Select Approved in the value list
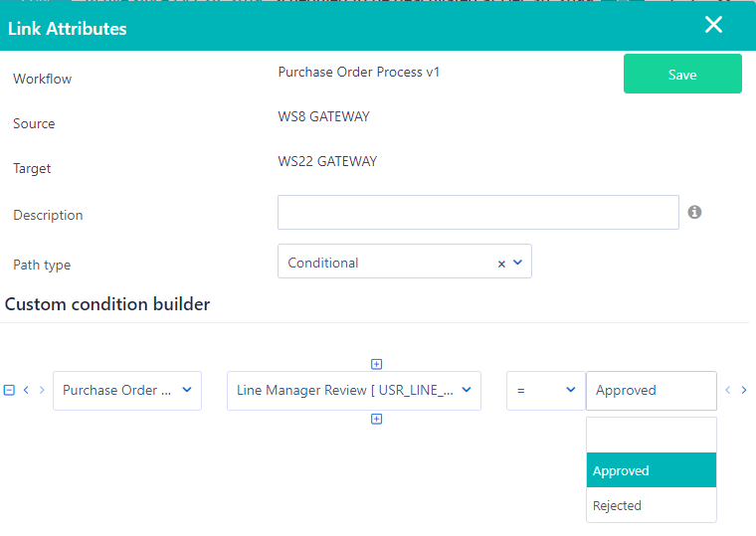This screenshot has width=756, height=536. [x=652, y=470]
